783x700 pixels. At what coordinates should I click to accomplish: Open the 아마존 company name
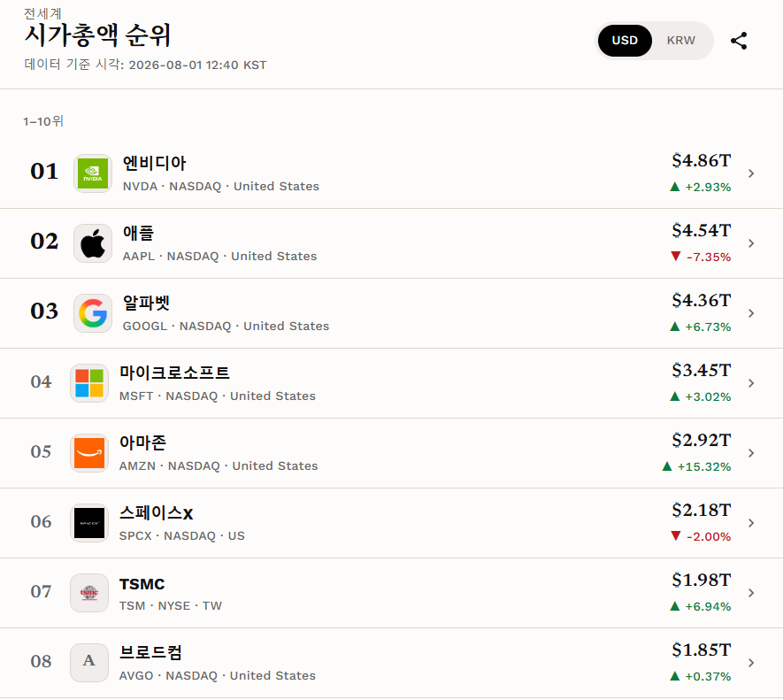coord(142,442)
